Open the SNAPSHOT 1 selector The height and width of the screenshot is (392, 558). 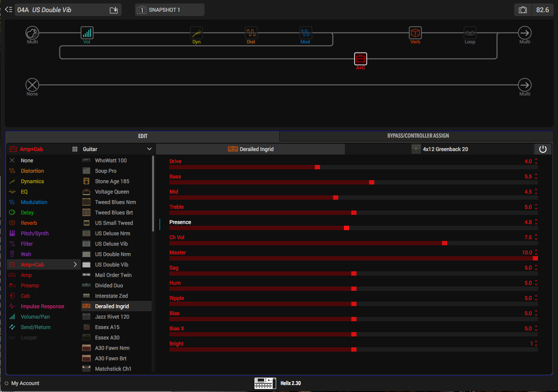(x=170, y=10)
